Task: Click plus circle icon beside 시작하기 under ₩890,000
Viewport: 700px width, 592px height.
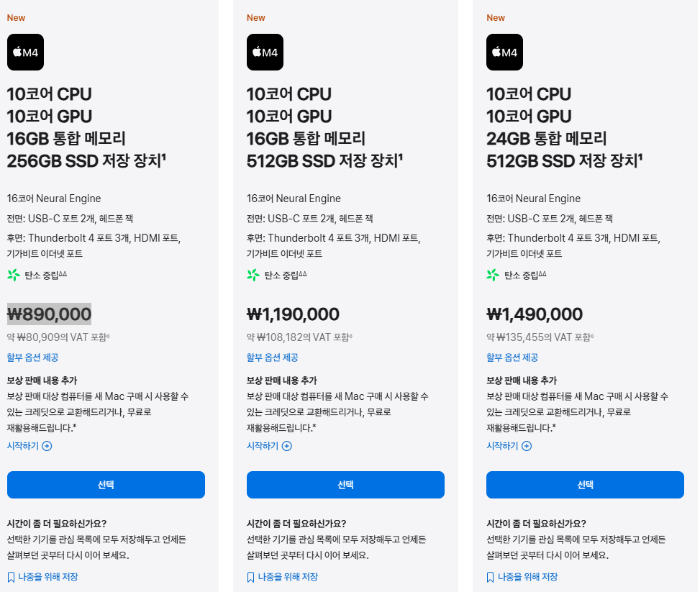Action: point(47,446)
